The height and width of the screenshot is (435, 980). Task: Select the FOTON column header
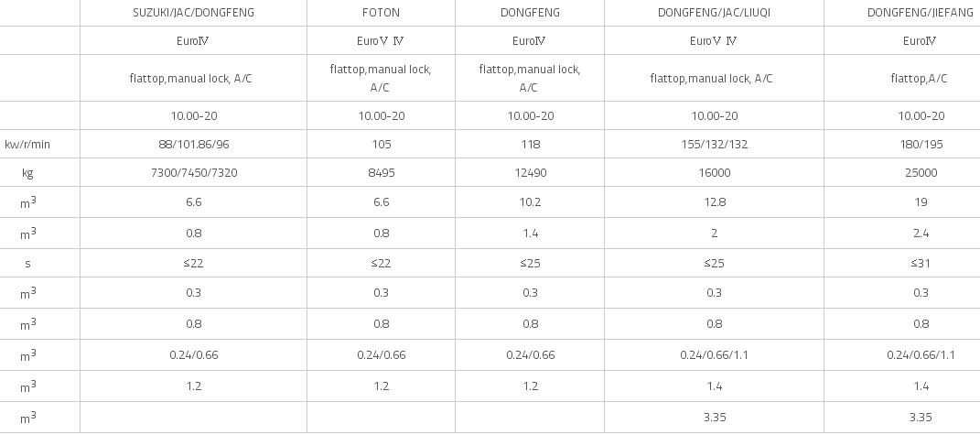[x=381, y=13]
